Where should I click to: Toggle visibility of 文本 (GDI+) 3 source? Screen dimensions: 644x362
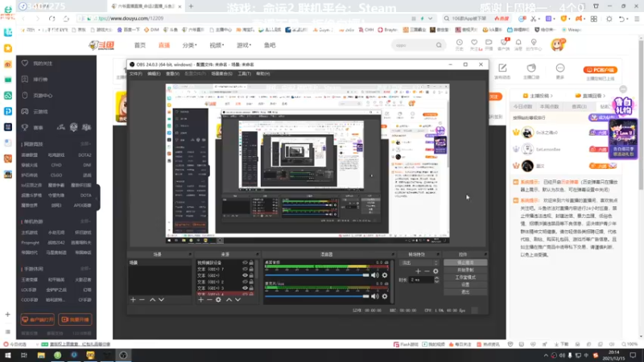[245, 288]
